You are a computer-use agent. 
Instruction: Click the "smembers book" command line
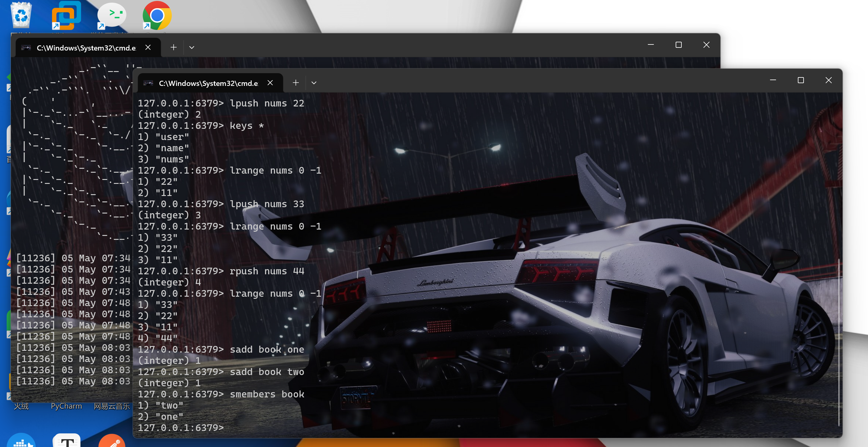pos(221,394)
